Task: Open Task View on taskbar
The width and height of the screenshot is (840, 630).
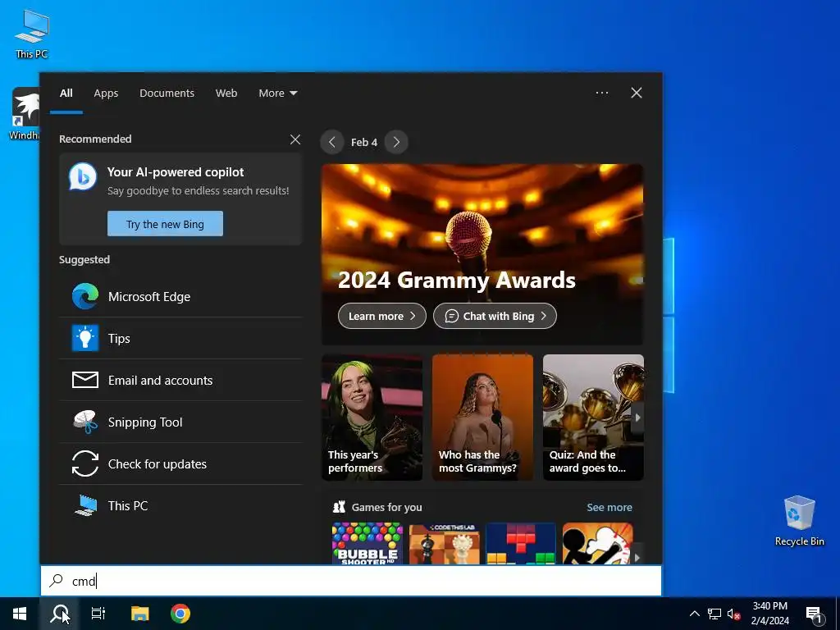Action: 98,614
